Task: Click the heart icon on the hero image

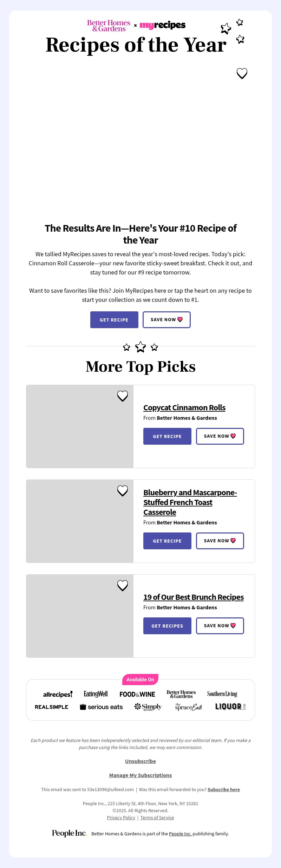Action: click(x=242, y=73)
